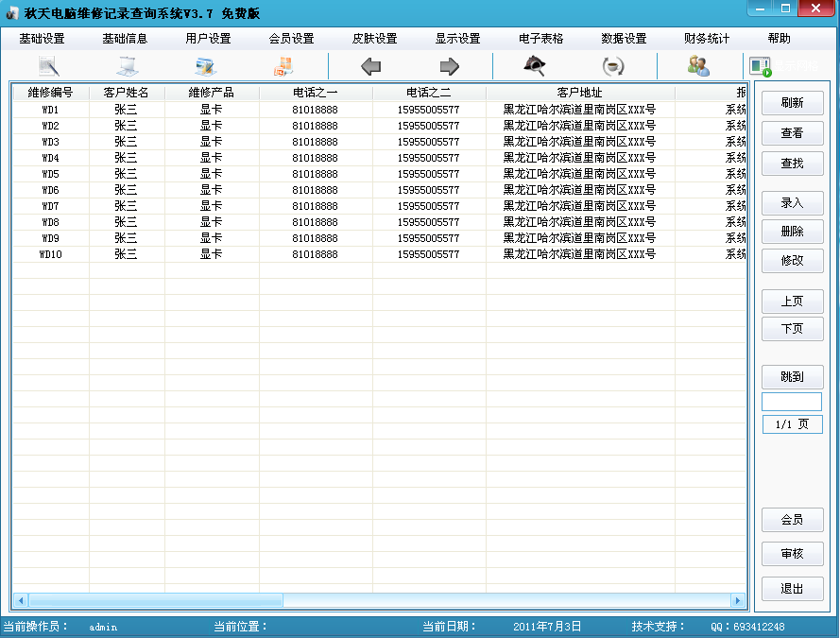
Task: Click the 会员 button
Action: tap(793, 520)
